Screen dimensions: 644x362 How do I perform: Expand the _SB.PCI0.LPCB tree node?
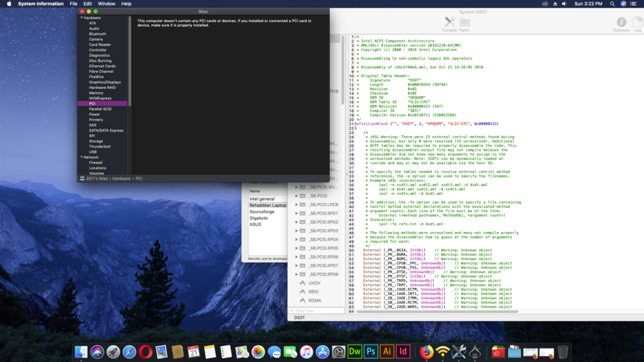tap(296, 204)
